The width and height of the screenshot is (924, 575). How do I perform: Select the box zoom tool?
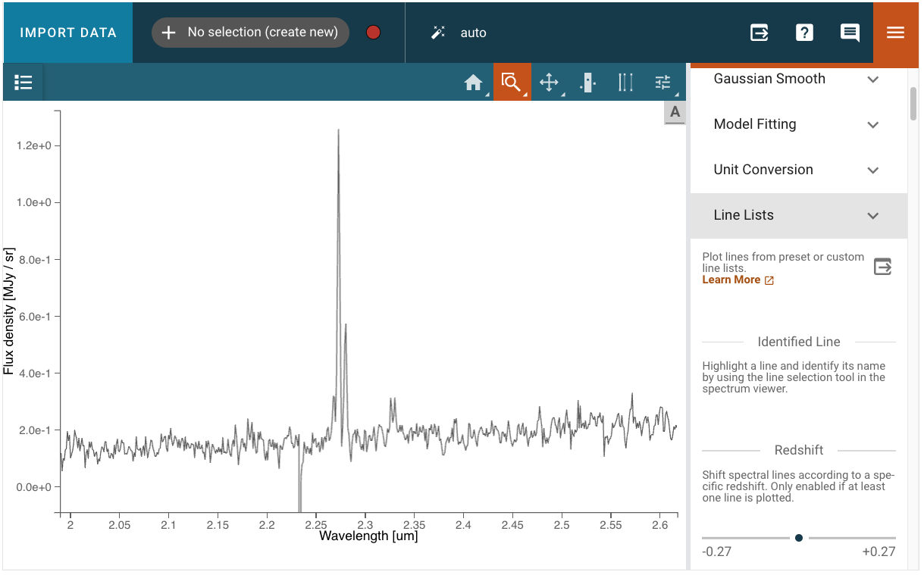[x=512, y=83]
